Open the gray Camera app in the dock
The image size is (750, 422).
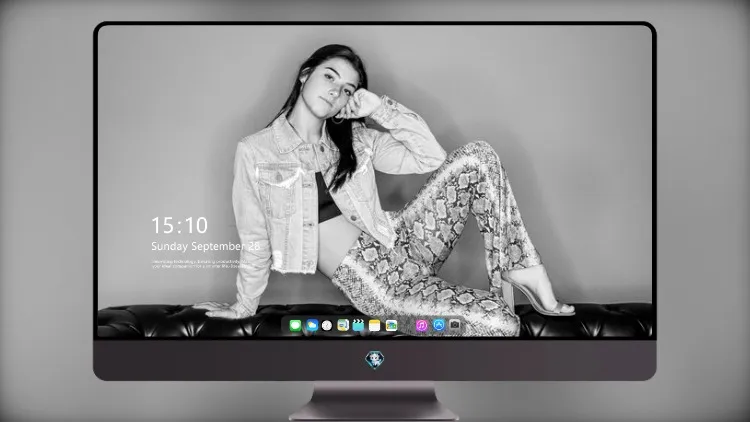click(x=455, y=325)
